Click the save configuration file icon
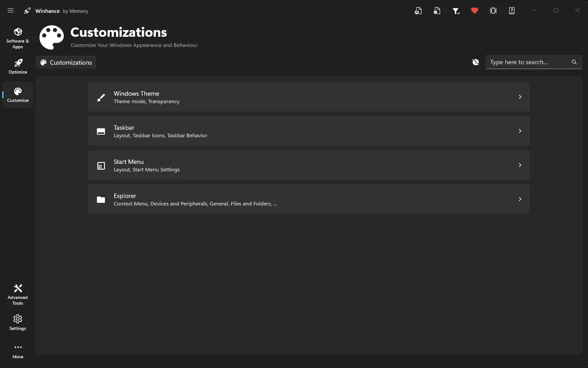The width and height of the screenshot is (588, 368). point(418,11)
